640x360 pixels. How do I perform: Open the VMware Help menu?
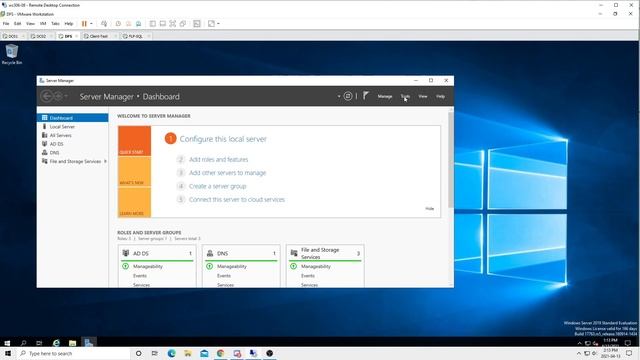tap(69, 24)
